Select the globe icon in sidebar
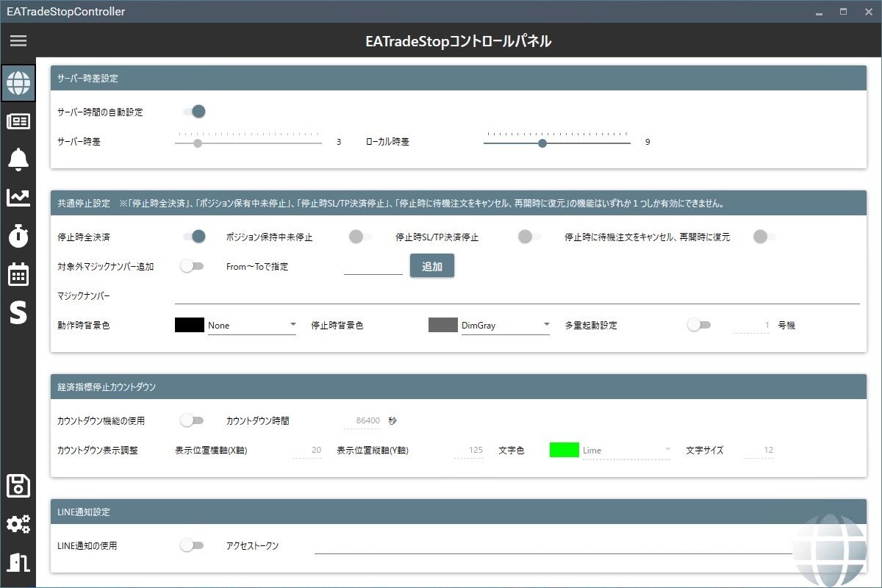Screen dimensions: 882x588 [18, 82]
